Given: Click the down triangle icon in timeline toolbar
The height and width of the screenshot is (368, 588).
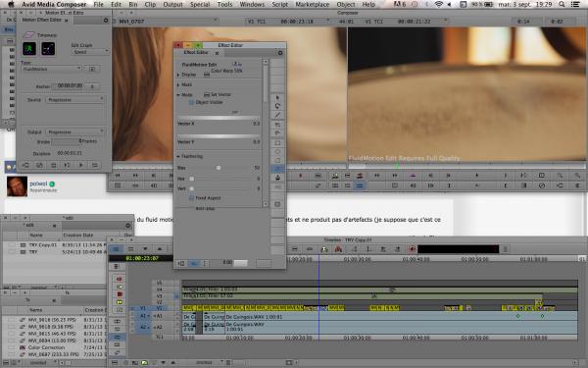Looking at the screenshot, I should tap(145, 249).
